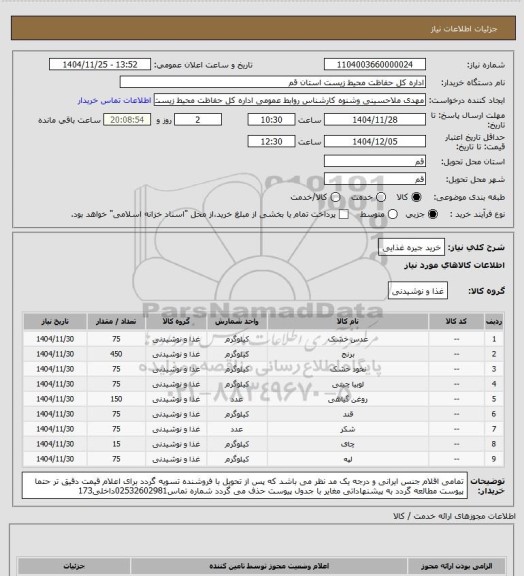Click the شهر محل تحویل field
The width and height of the screenshot is (524, 576).
point(375,179)
